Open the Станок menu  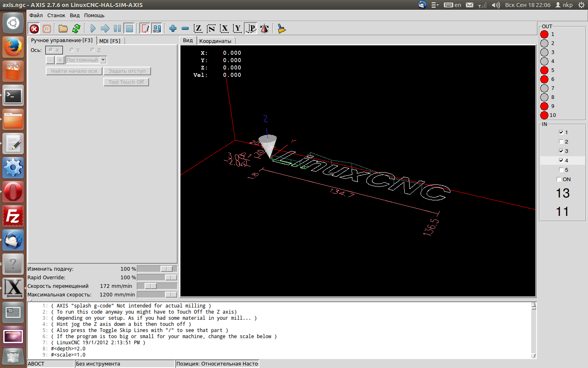click(56, 16)
